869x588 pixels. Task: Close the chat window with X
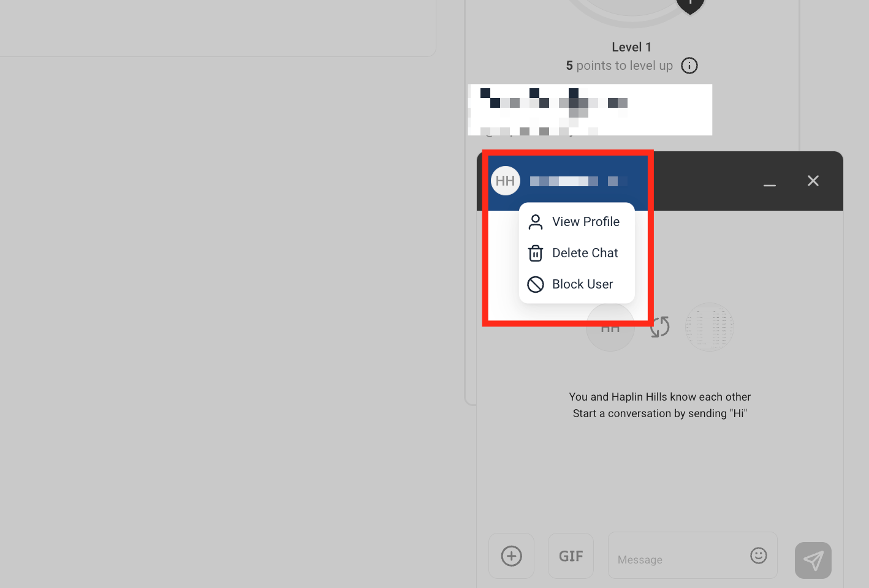813,181
